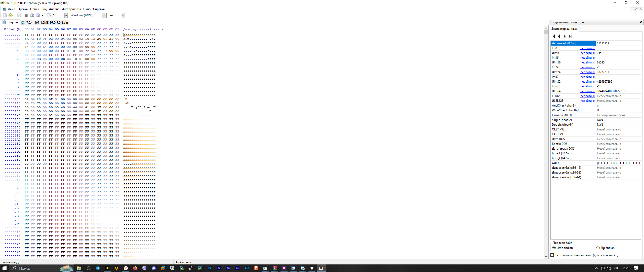Open the hex offset base dropdown
Viewport: 644px width, 272px height.
coord(123,15)
